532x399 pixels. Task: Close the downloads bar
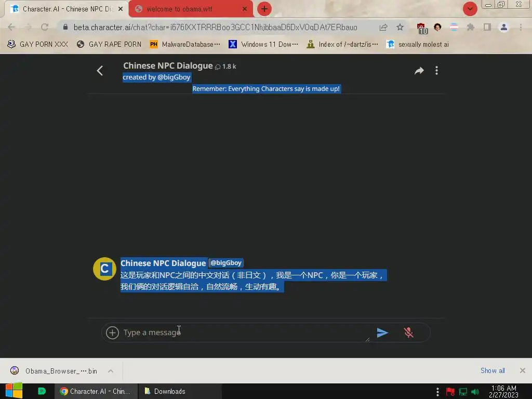click(523, 370)
